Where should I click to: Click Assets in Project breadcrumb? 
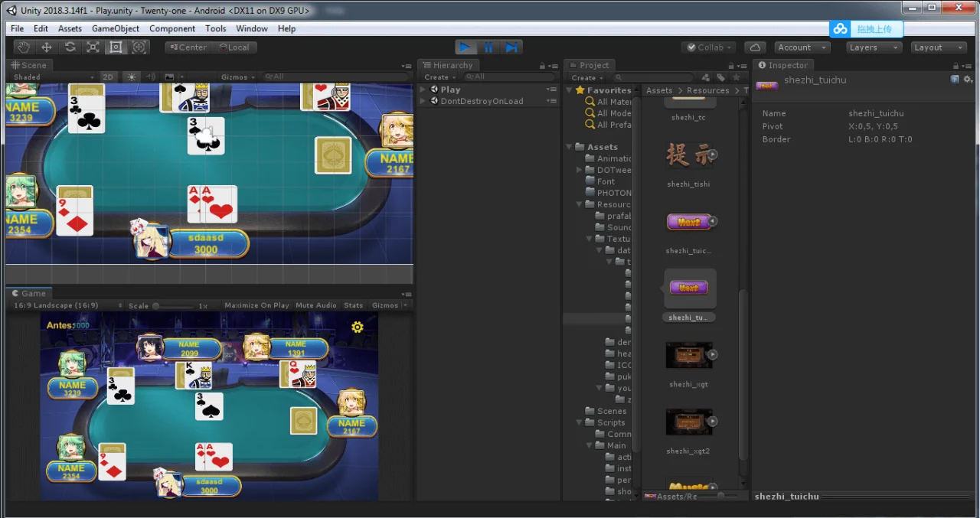pyautogui.click(x=659, y=90)
